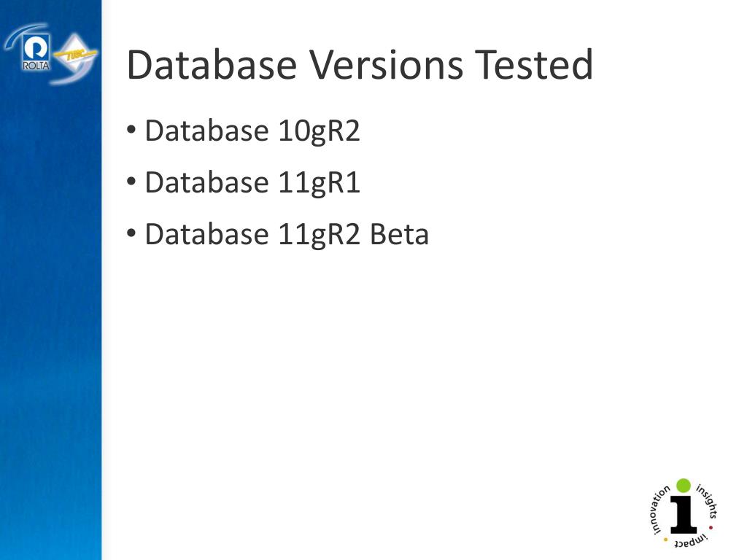Screen dimensions: 747x560
Task: Click the word Tested in the title
Action: click(x=534, y=64)
